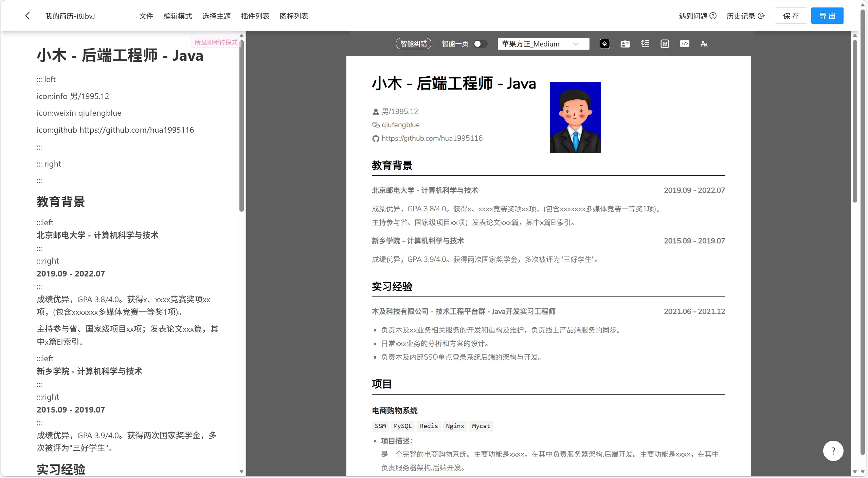
Task: Click the help question mark beside 遇到问题
Action: (713, 16)
